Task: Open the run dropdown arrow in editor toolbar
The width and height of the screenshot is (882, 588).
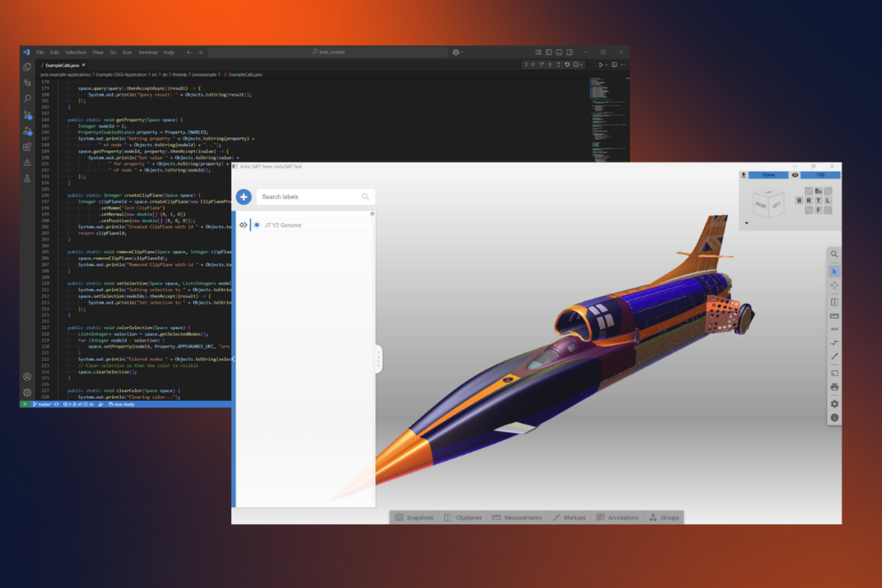Action: point(606,65)
